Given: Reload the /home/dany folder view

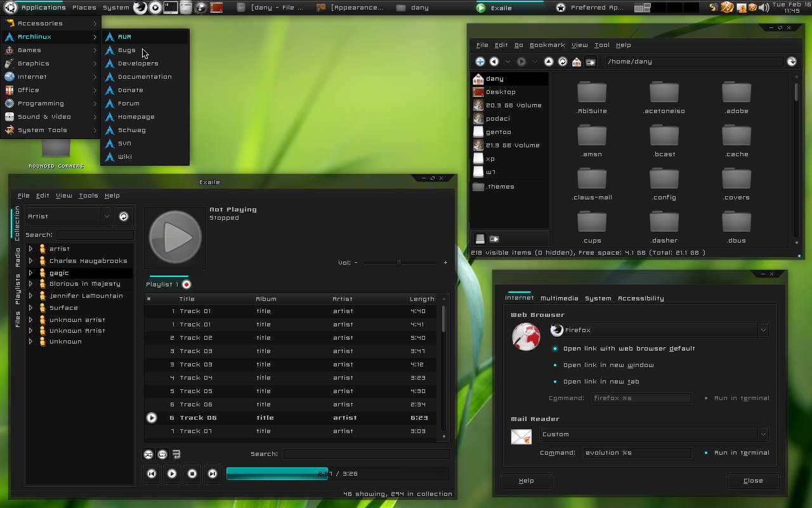Looking at the screenshot, I should click(563, 62).
